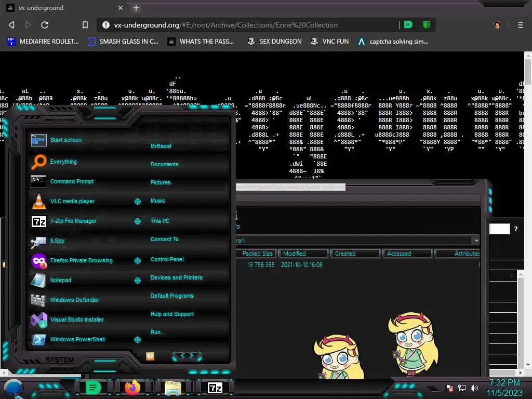
Task: Open File Explorer from the taskbar
Action: click(172, 388)
